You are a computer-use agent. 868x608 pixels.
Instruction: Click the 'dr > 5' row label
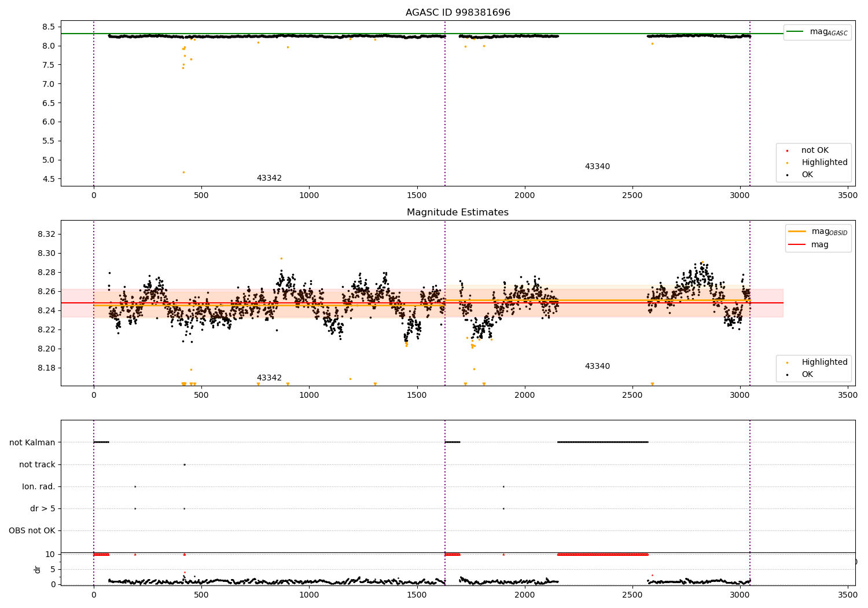[x=43, y=508]
